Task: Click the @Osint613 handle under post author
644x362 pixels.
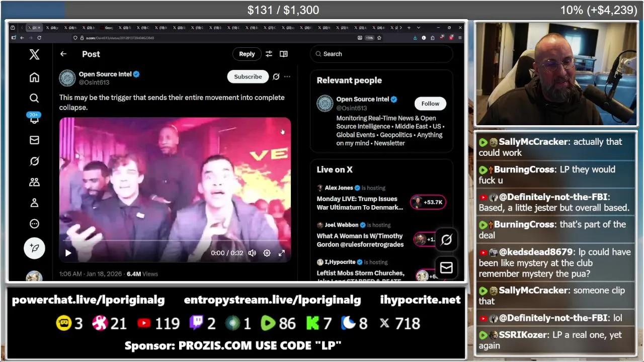Action: coord(94,82)
